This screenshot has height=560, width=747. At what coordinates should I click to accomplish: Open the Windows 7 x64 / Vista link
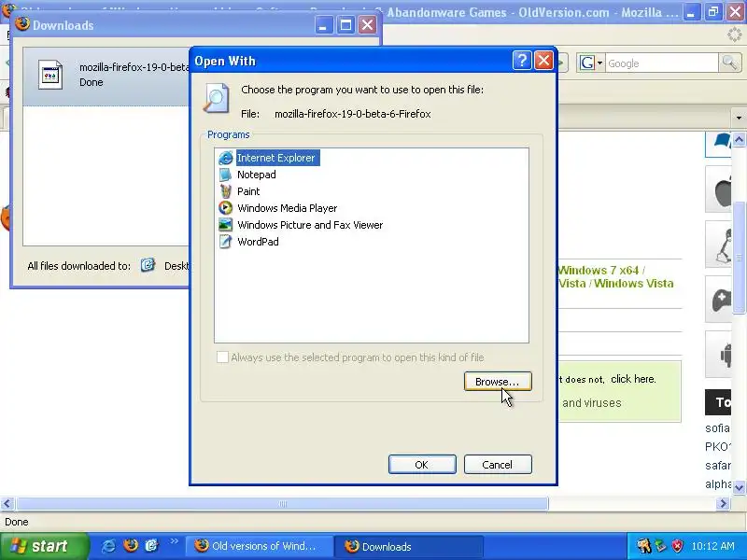point(615,276)
